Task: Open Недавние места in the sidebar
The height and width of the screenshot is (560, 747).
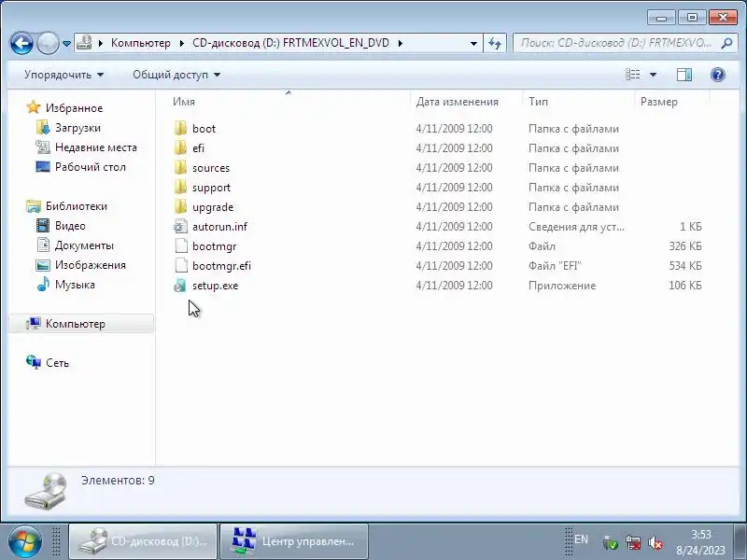Action: 96,147
